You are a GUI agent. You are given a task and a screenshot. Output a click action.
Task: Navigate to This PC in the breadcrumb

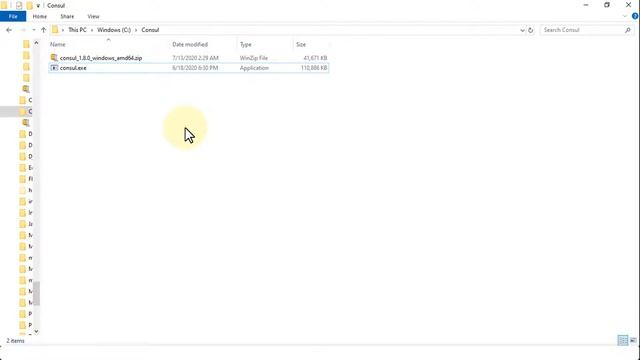[77, 30]
